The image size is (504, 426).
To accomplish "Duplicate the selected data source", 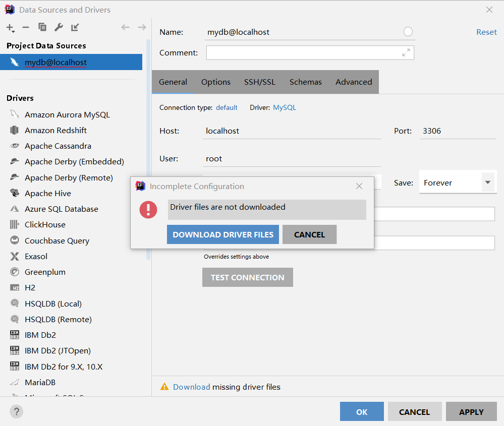I will coord(42,27).
